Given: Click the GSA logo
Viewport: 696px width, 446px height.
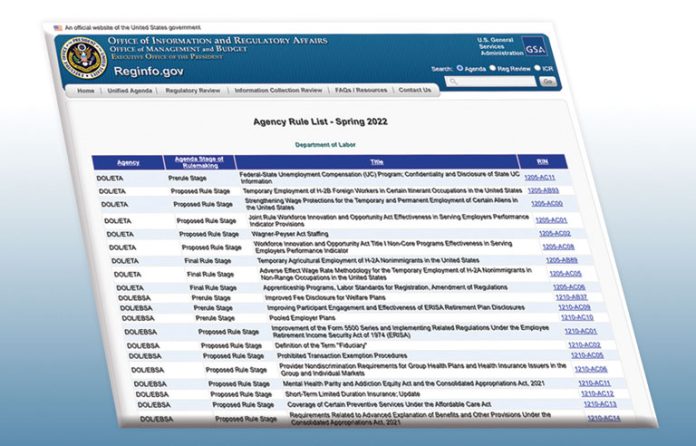Looking at the screenshot, I should (x=534, y=47).
